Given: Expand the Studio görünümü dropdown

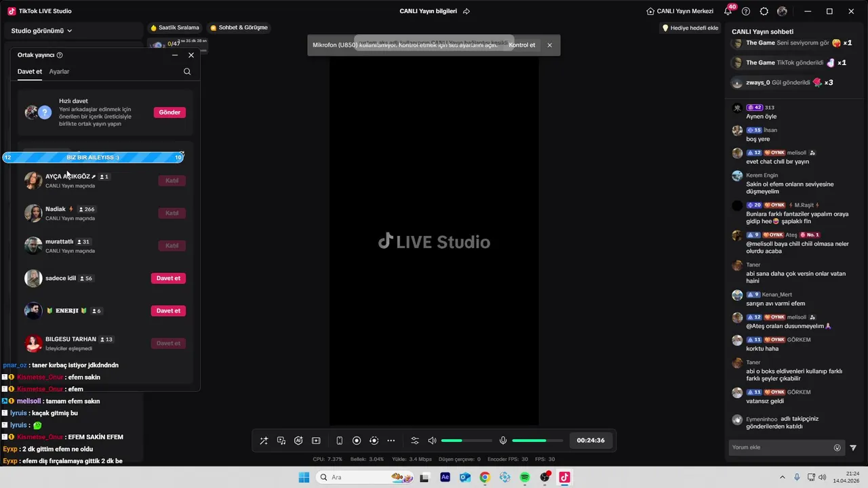Looking at the screenshot, I should pos(41,30).
